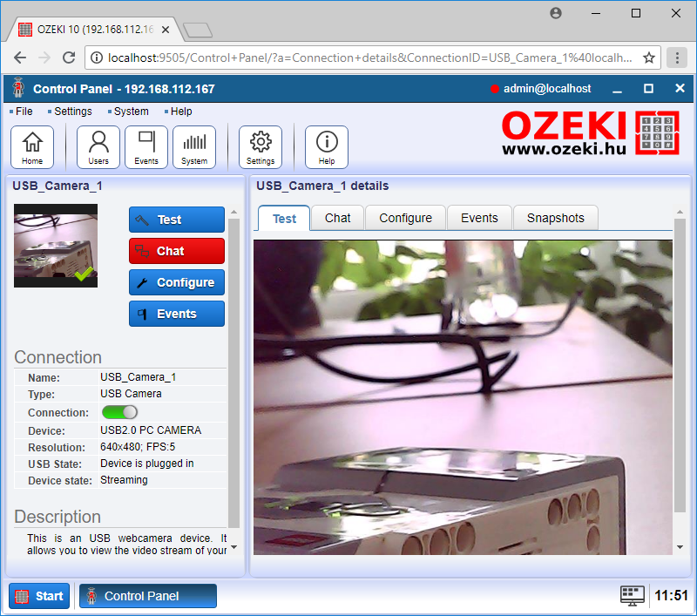
Task: Click the 'USB2.0 PC CAMERA' device value
Action: click(x=151, y=430)
